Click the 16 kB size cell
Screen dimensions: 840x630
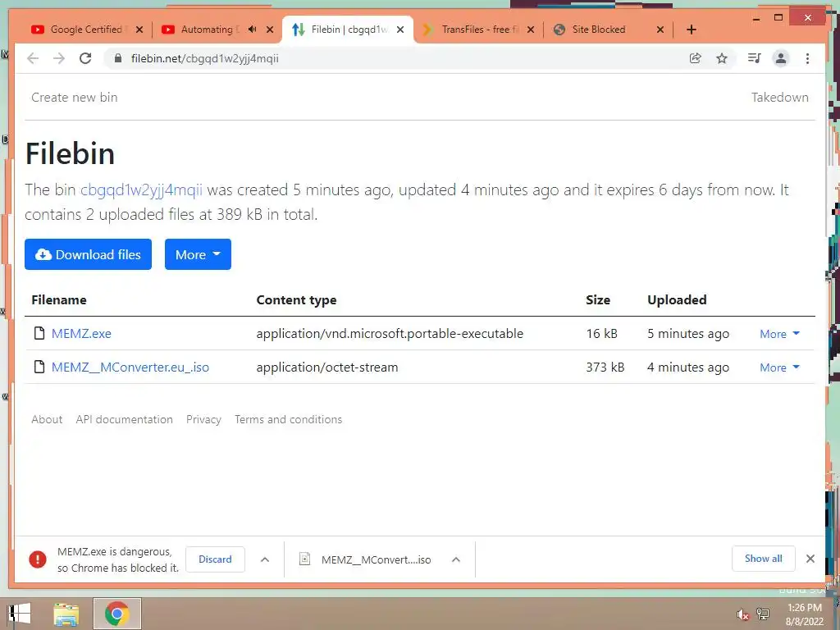(601, 334)
